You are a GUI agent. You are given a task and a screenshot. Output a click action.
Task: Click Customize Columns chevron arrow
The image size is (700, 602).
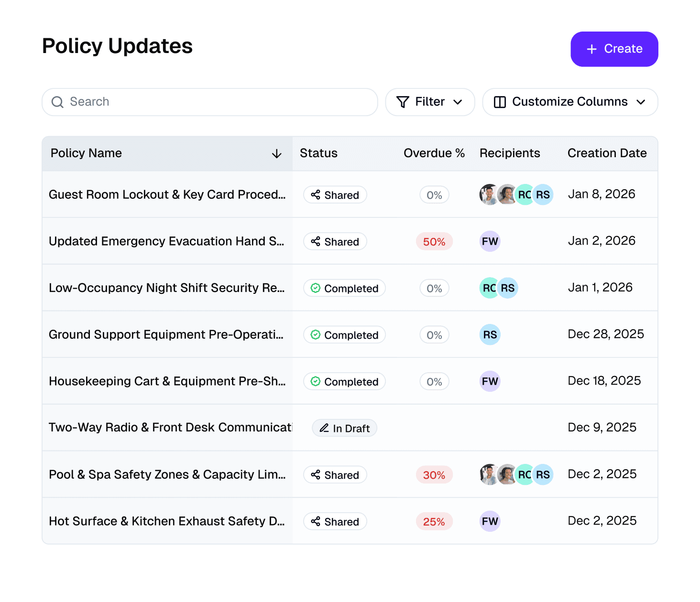[641, 102]
